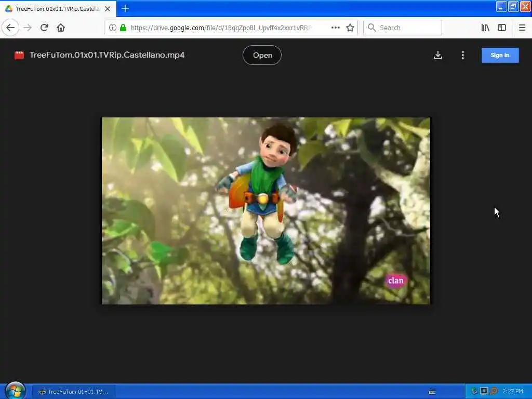Toggle the sidebar view icon

(x=502, y=28)
